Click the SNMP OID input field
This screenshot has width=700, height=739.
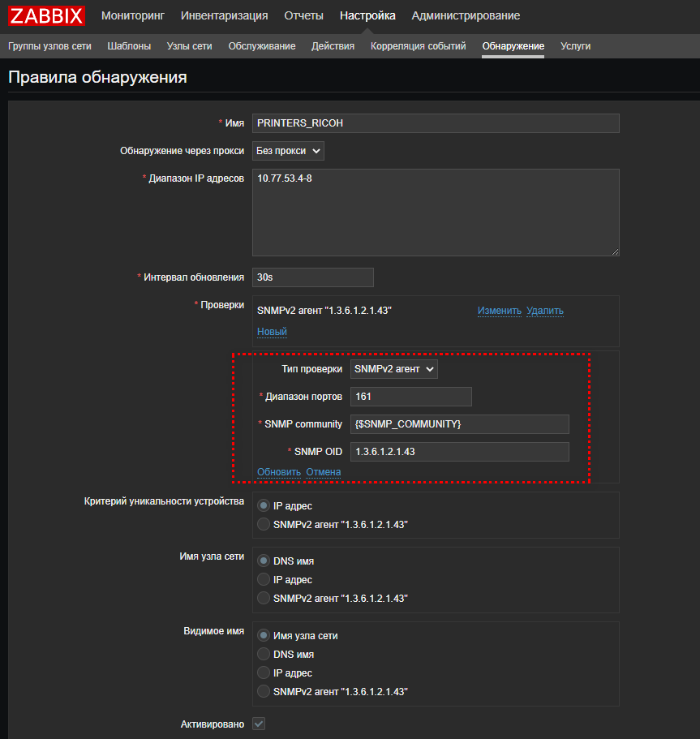(459, 452)
